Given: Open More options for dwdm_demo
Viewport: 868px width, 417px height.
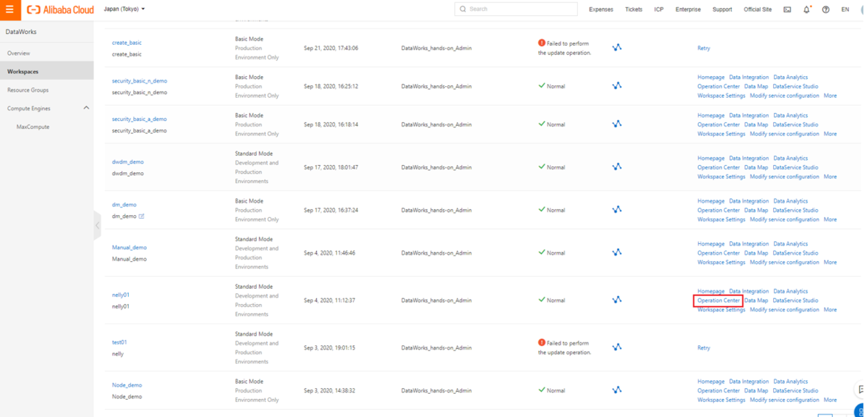Looking at the screenshot, I should pyautogui.click(x=830, y=177).
